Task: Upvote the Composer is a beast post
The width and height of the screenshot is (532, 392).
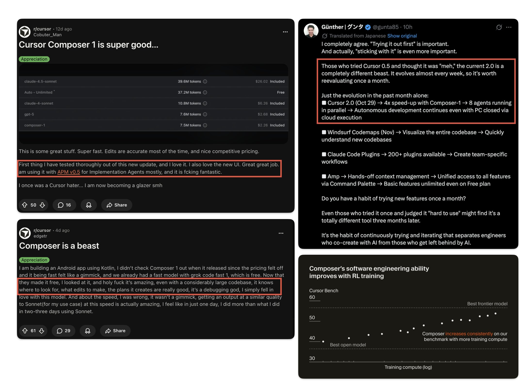Action: (x=25, y=331)
